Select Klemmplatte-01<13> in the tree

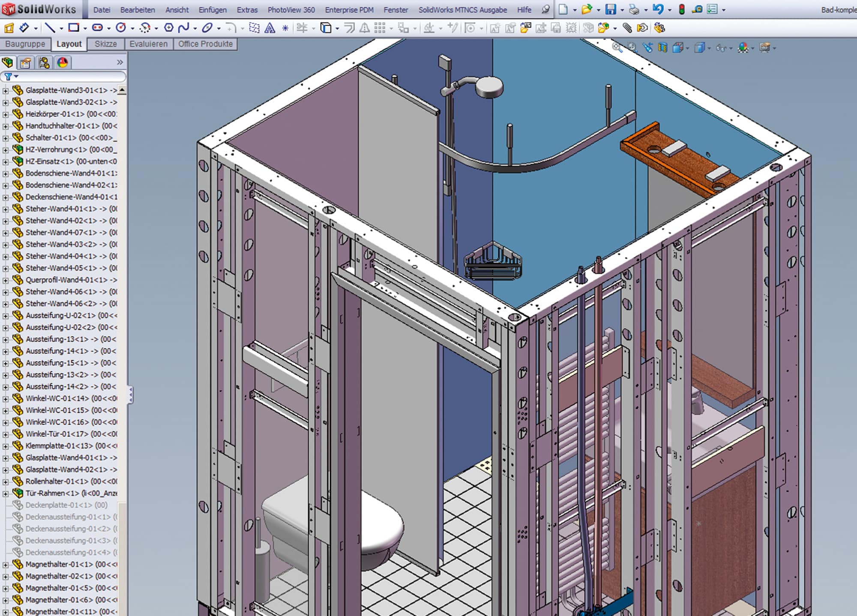tap(71, 446)
